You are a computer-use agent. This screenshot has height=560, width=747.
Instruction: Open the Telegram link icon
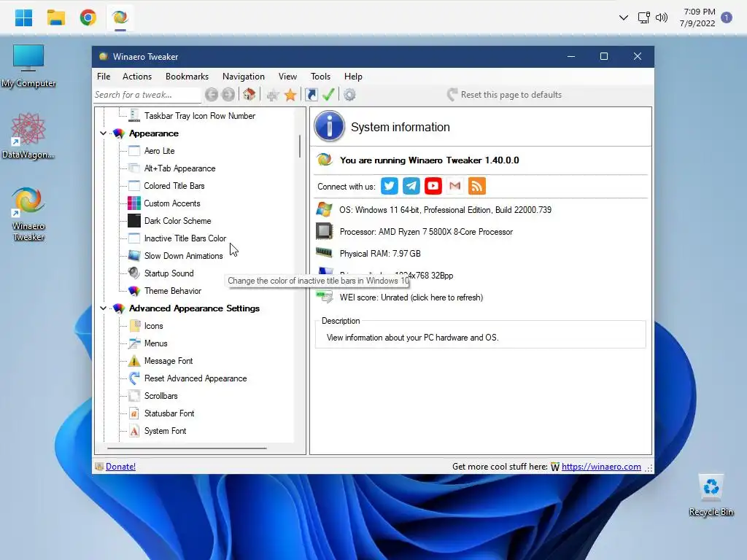click(411, 186)
